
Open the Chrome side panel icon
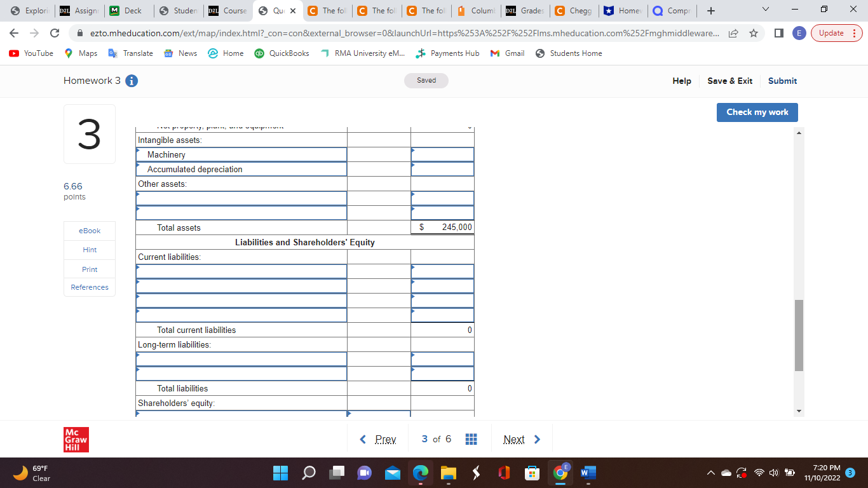point(779,33)
